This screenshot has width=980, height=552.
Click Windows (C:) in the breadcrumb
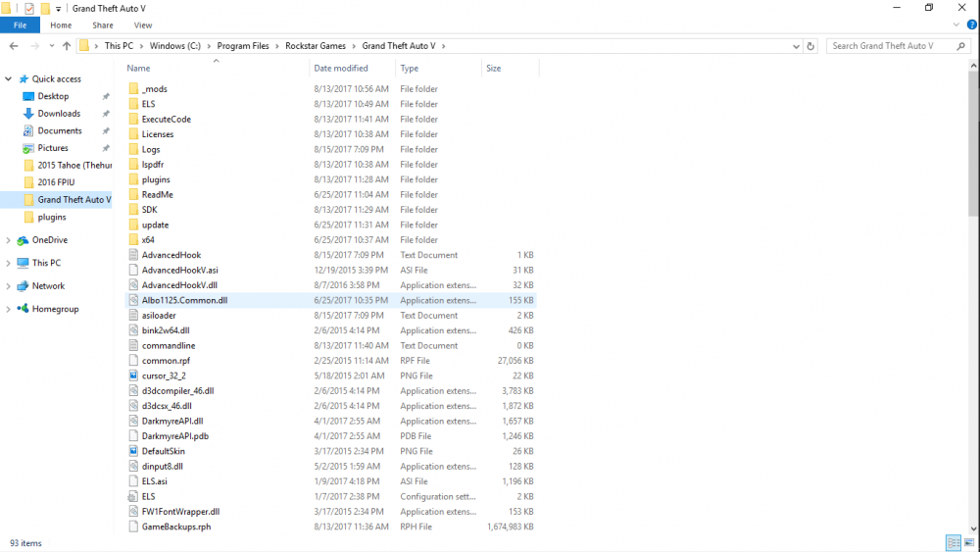click(175, 46)
